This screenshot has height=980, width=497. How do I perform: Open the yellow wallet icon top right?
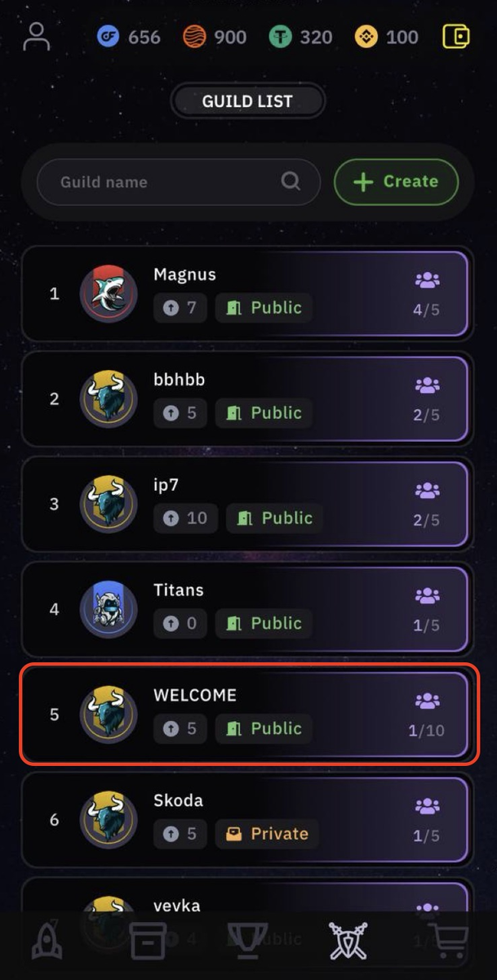pos(457,36)
